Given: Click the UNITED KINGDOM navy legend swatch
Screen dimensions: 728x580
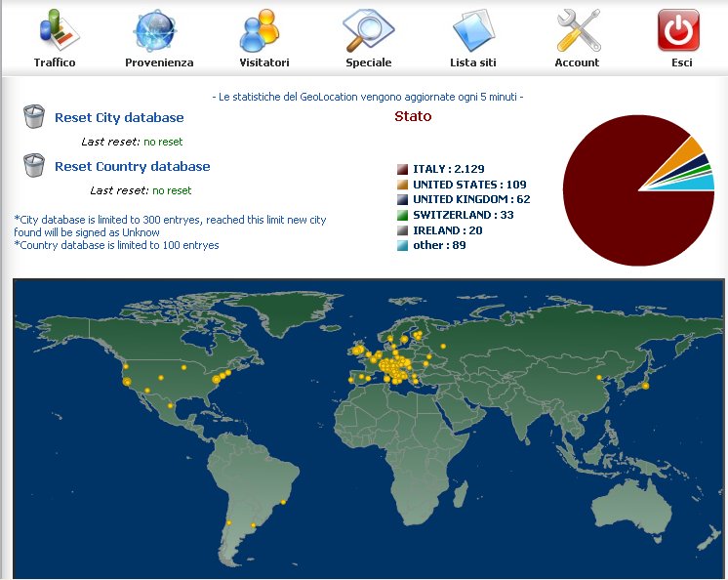Looking at the screenshot, I should point(402,199).
